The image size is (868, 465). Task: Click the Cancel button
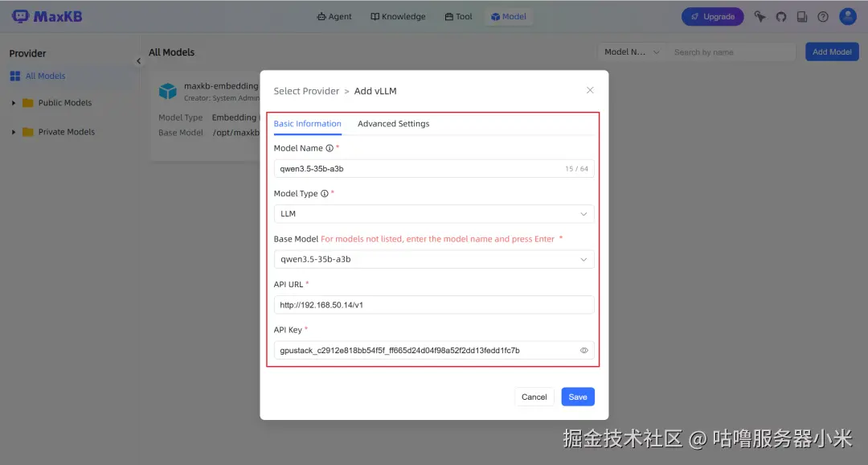tap(534, 397)
